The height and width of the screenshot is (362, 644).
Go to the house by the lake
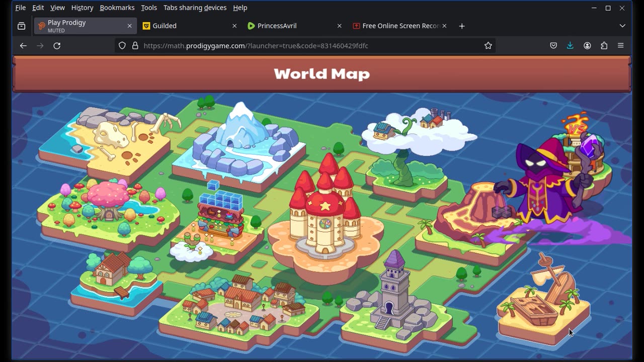point(117,284)
